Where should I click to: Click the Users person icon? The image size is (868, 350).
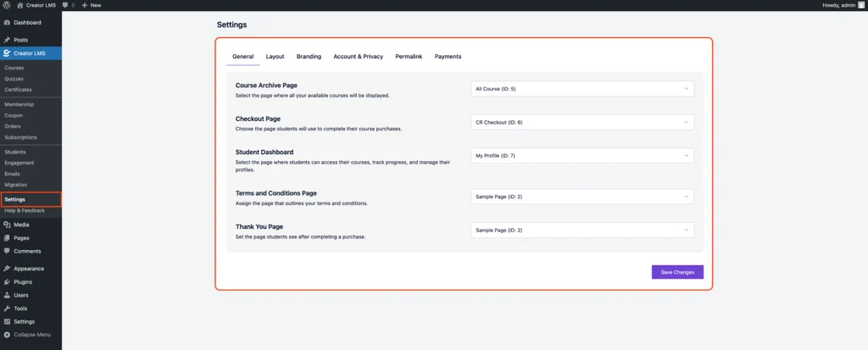coord(7,295)
